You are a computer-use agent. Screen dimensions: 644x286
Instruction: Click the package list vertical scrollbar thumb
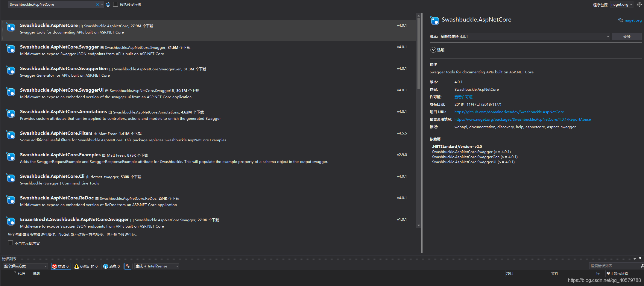point(419,54)
